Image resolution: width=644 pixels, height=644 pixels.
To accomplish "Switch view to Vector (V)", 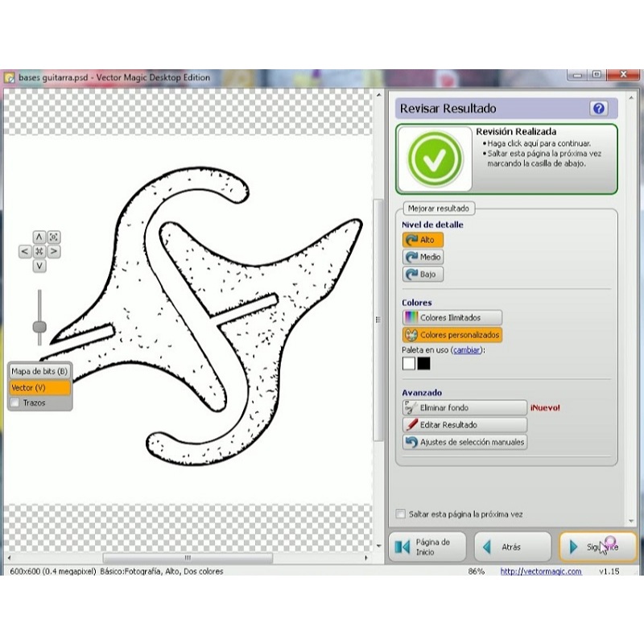I will [x=39, y=388].
